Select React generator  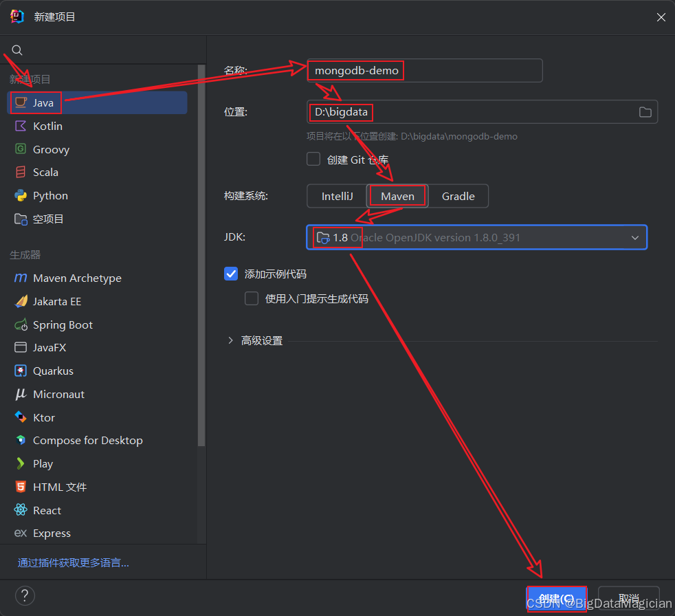pyautogui.click(x=98, y=510)
